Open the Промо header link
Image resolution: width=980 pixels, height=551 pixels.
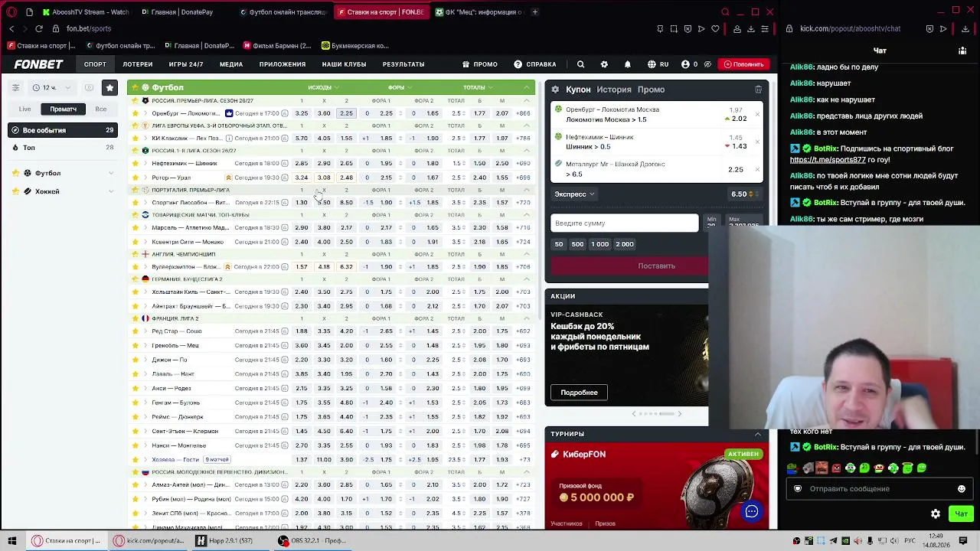pos(480,64)
